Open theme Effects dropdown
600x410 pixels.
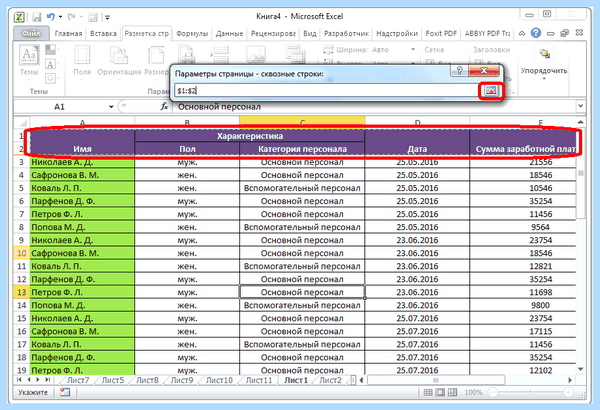point(51,78)
